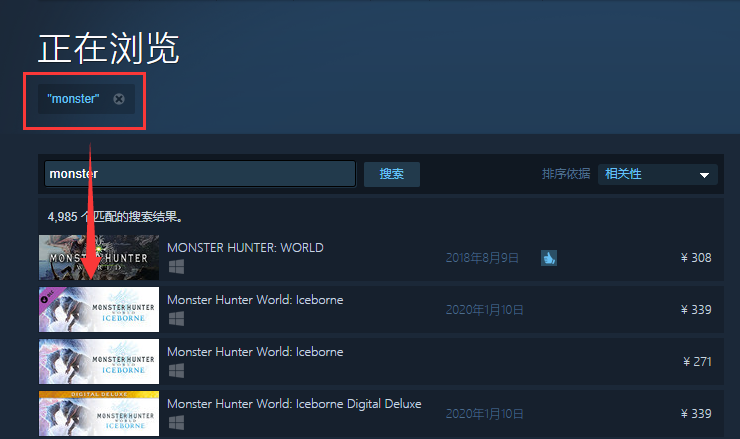740x439 pixels.
Task: Click the sort dropdown arrow
Action: tap(704, 175)
